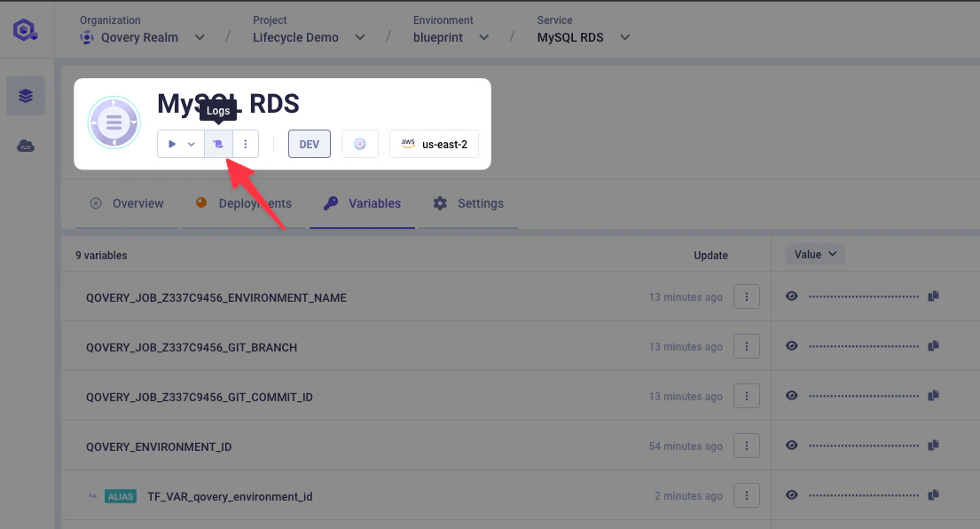The width and height of the screenshot is (980, 529).
Task: Open the circular service status icon
Action: coord(359,143)
